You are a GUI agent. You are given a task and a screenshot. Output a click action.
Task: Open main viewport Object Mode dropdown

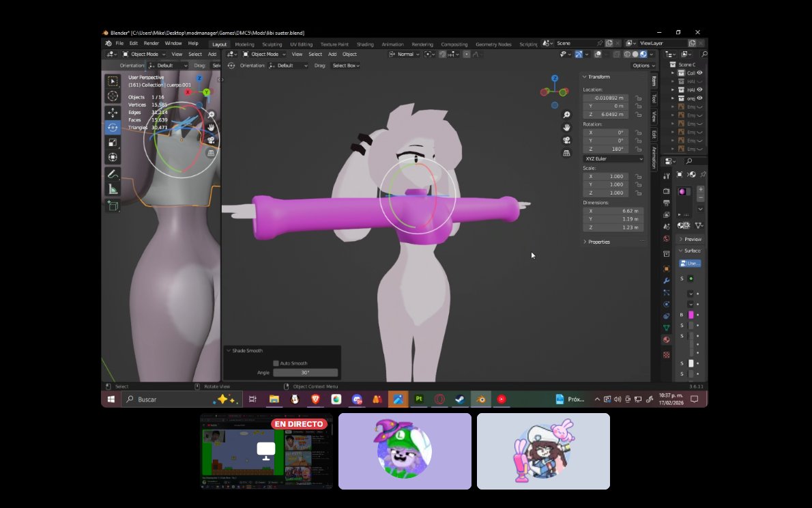pyautogui.click(x=264, y=54)
